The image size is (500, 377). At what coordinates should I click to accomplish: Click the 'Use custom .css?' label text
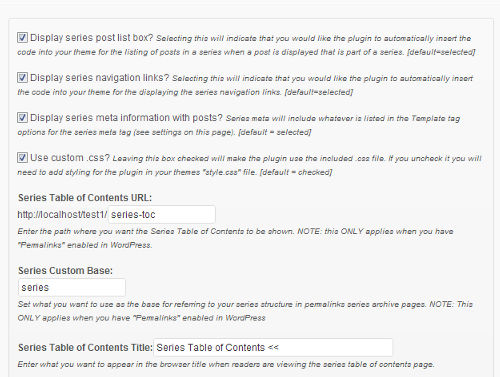tap(70, 158)
